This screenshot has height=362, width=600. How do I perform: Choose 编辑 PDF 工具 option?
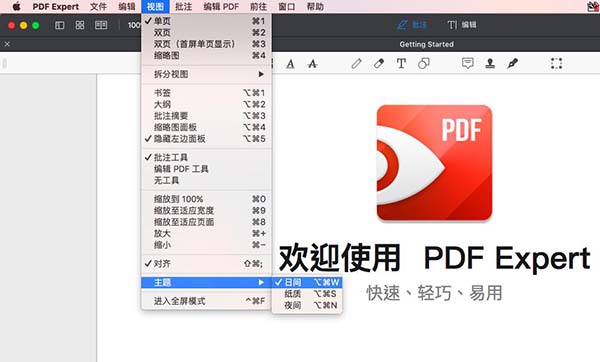pyautogui.click(x=206, y=169)
